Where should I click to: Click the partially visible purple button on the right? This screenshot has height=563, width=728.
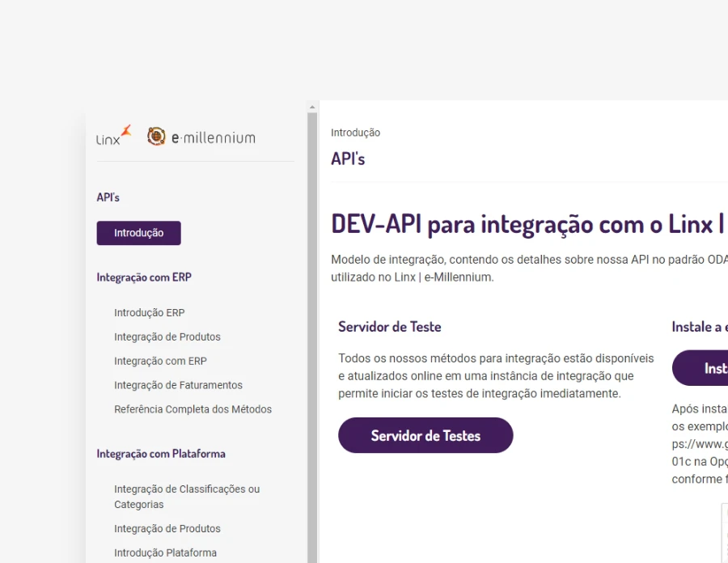(702, 368)
